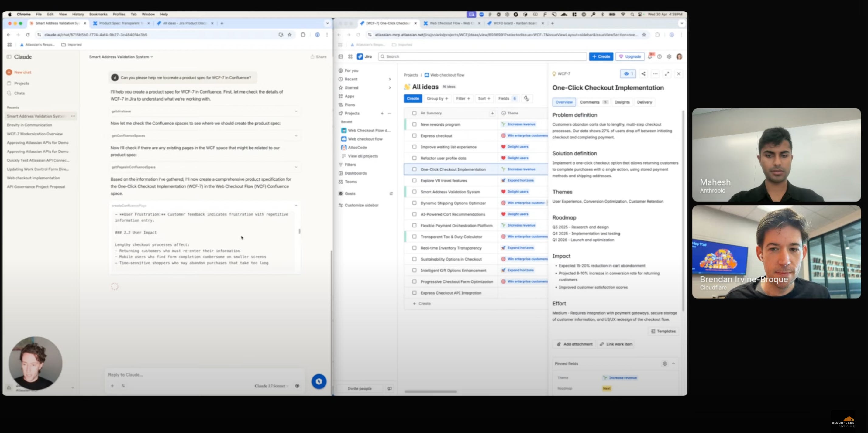Check the Improve waiting list experience row
This screenshot has height=433, width=868.
tap(415, 147)
